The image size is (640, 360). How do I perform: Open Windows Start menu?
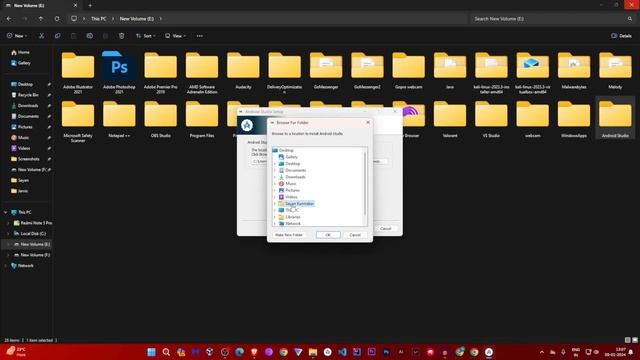click(151, 352)
